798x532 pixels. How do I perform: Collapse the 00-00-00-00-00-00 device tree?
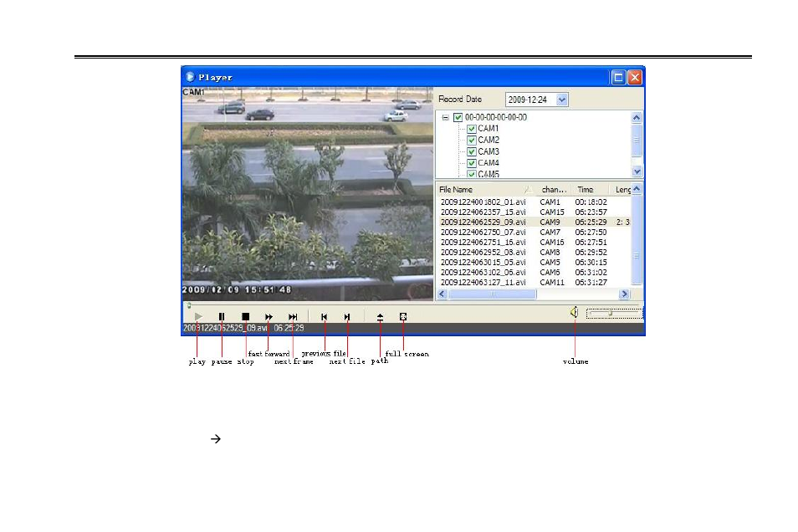[445, 118]
